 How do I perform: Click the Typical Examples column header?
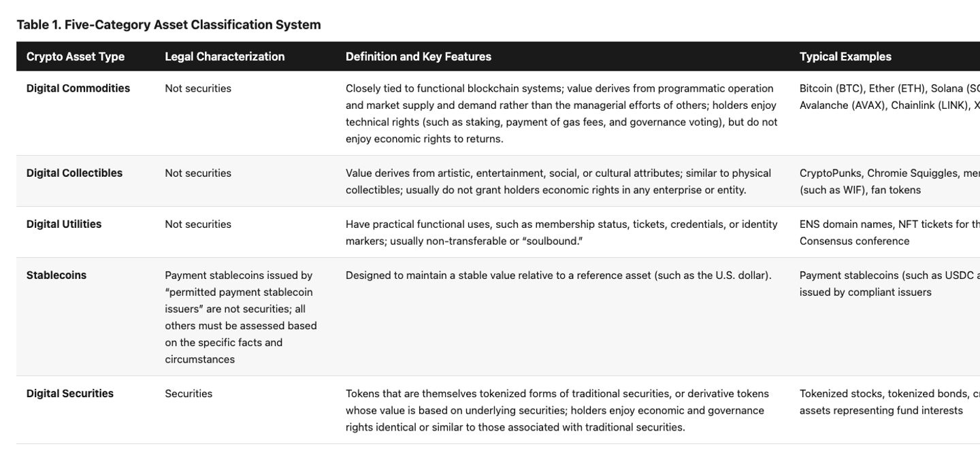[845, 56]
